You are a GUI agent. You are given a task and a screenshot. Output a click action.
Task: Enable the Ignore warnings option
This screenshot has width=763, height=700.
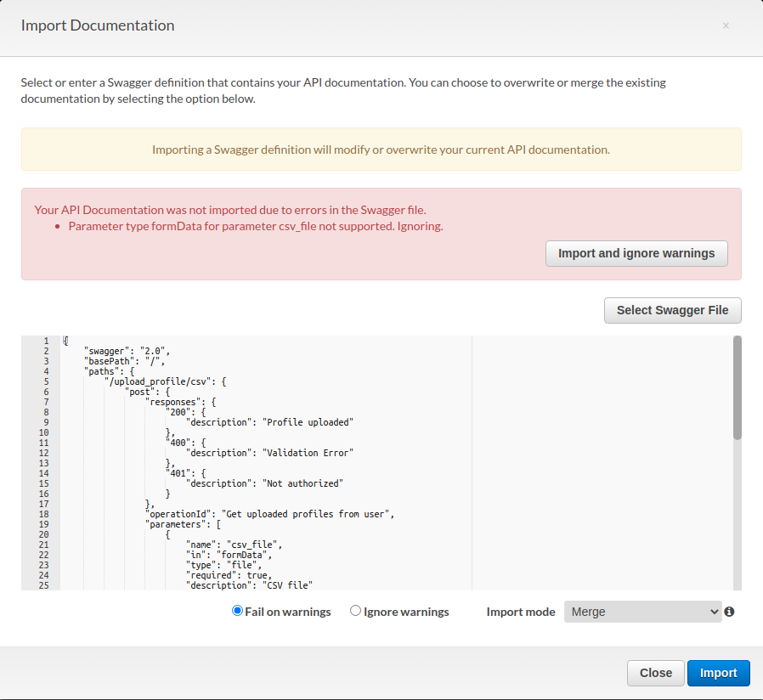click(x=356, y=612)
